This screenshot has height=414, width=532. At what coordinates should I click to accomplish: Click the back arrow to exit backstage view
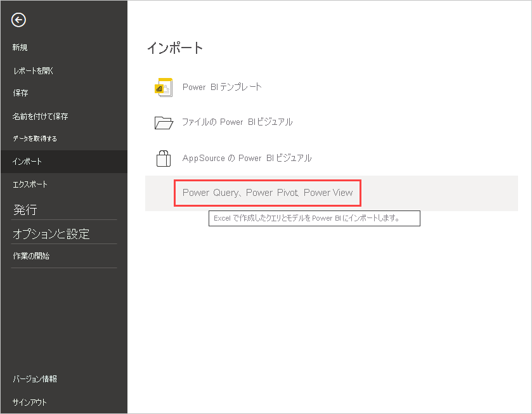click(x=18, y=20)
